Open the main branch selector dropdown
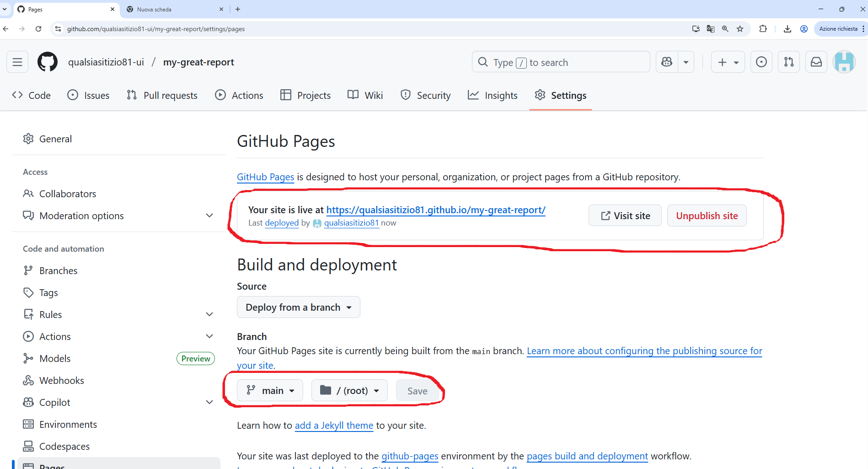Image resolution: width=868 pixels, height=469 pixels. tap(270, 390)
